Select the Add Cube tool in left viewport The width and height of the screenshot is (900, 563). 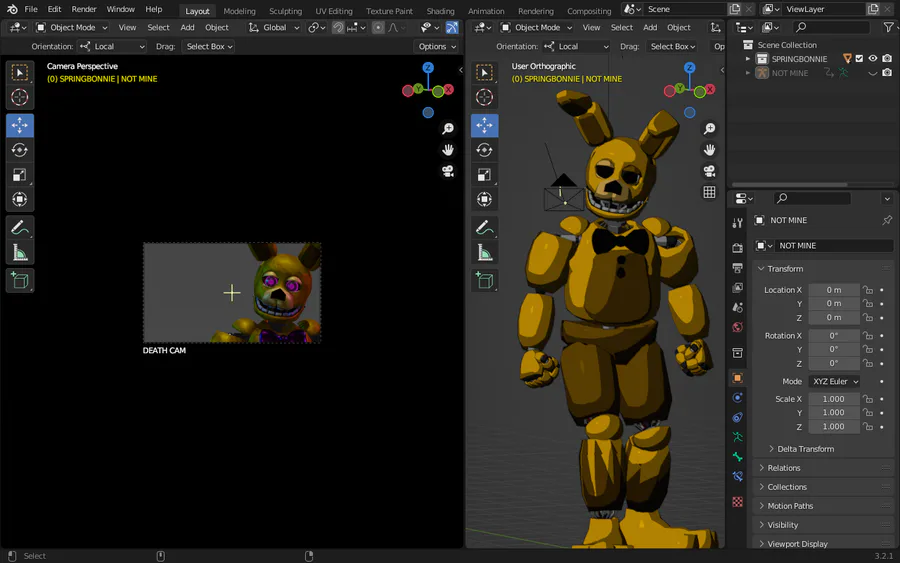point(20,281)
